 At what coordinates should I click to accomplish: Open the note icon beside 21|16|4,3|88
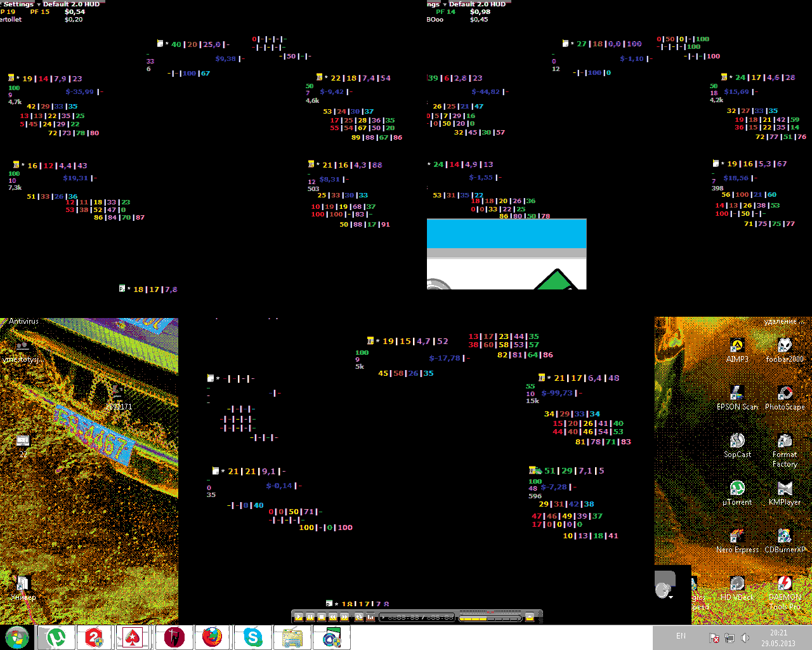tap(311, 164)
